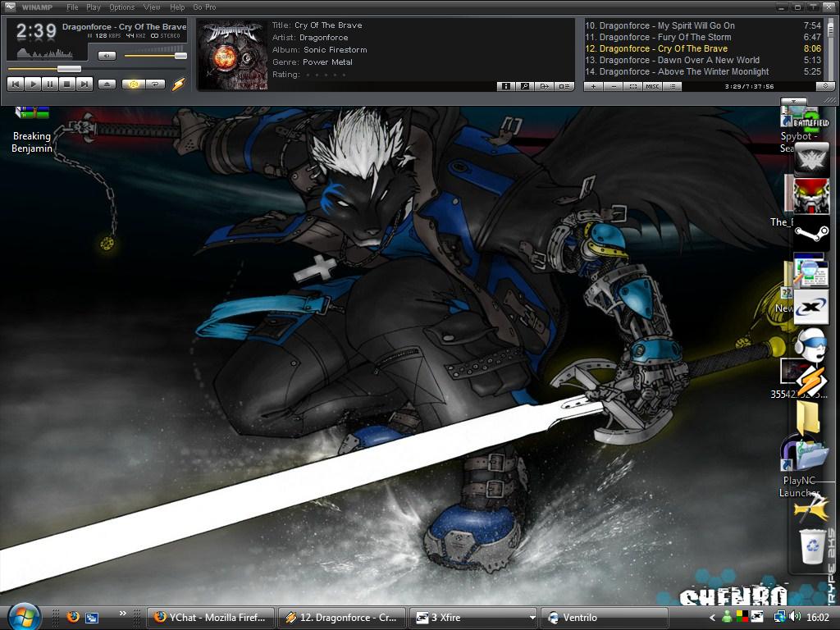Open the File menu
Image resolution: width=840 pixels, height=630 pixels.
click(x=72, y=7)
